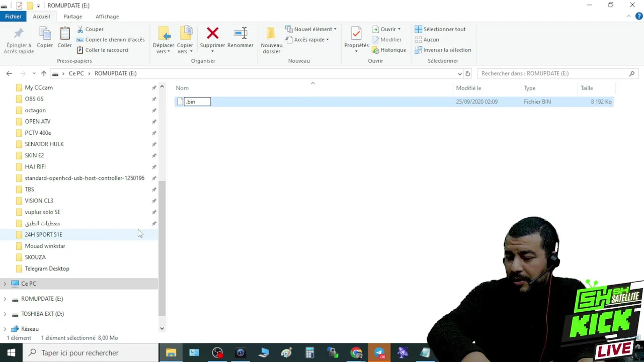This screenshot has width=644, height=362.
Task: Collapse the ribbon with the chevron
Action: point(629,17)
